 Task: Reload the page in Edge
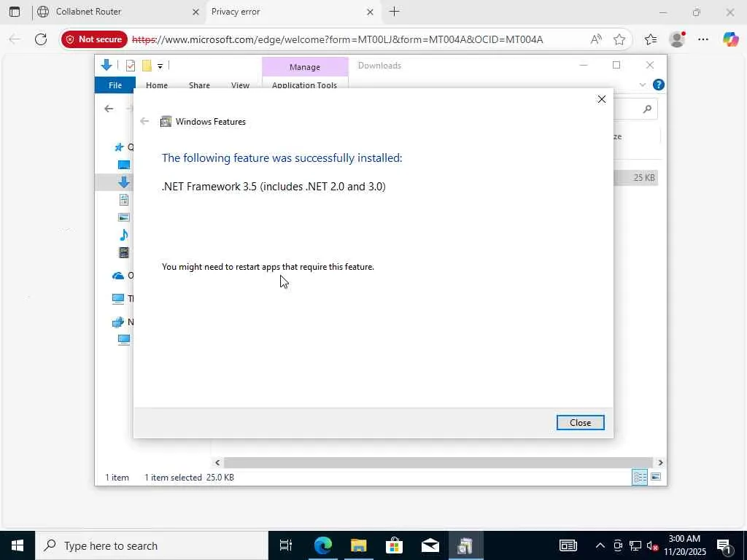[41, 39]
